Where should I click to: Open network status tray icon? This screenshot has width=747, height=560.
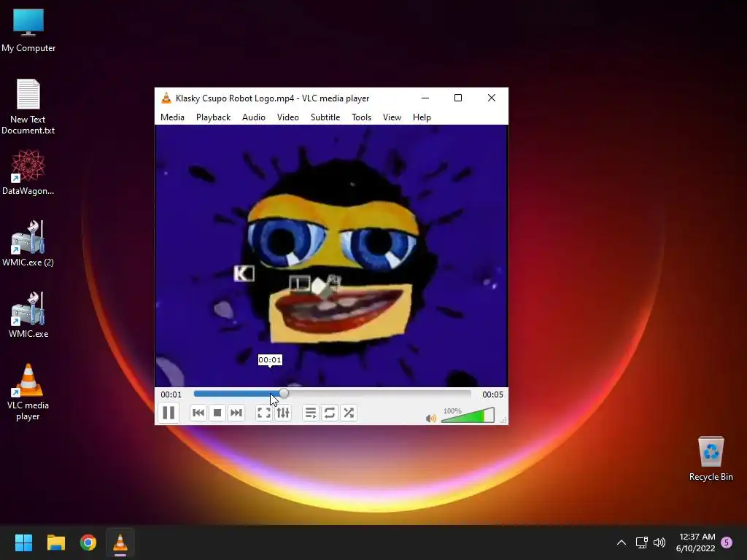(641, 542)
